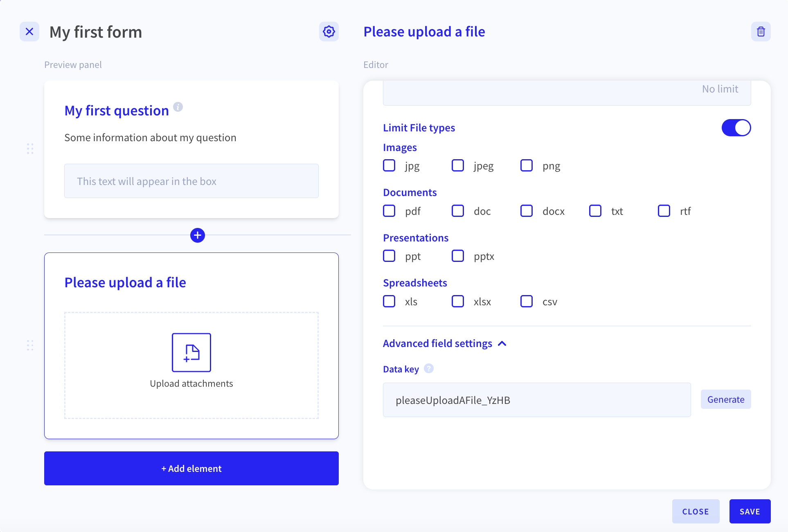This screenshot has height=532, width=788.
Task: Click the Please upload a file editor heading
Action: (424, 32)
